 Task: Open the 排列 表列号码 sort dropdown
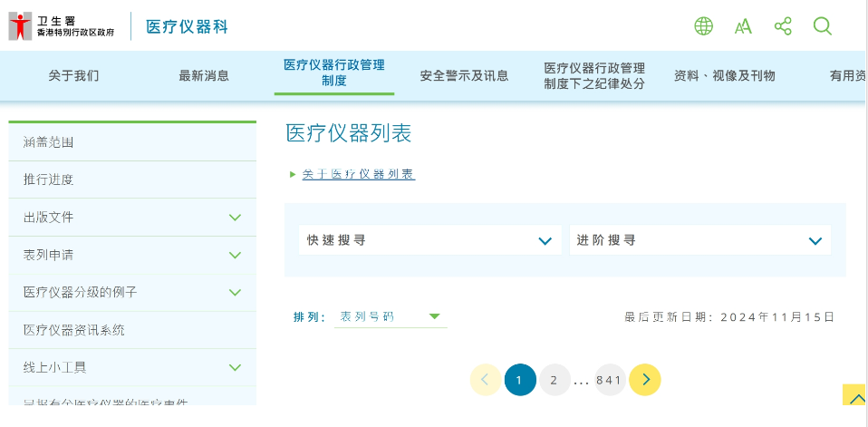coord(391,316)
